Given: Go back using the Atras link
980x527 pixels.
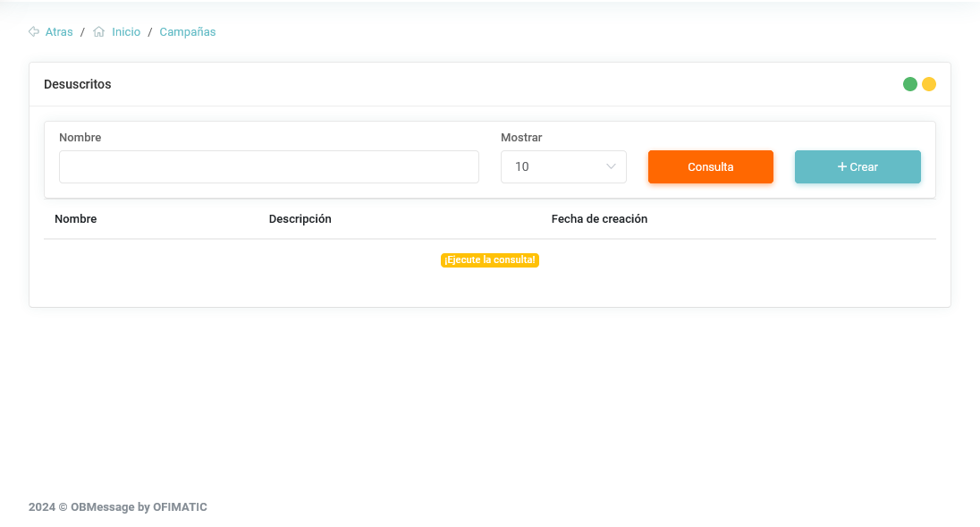Looking at the screenshot, I should (x=59, y=32).
